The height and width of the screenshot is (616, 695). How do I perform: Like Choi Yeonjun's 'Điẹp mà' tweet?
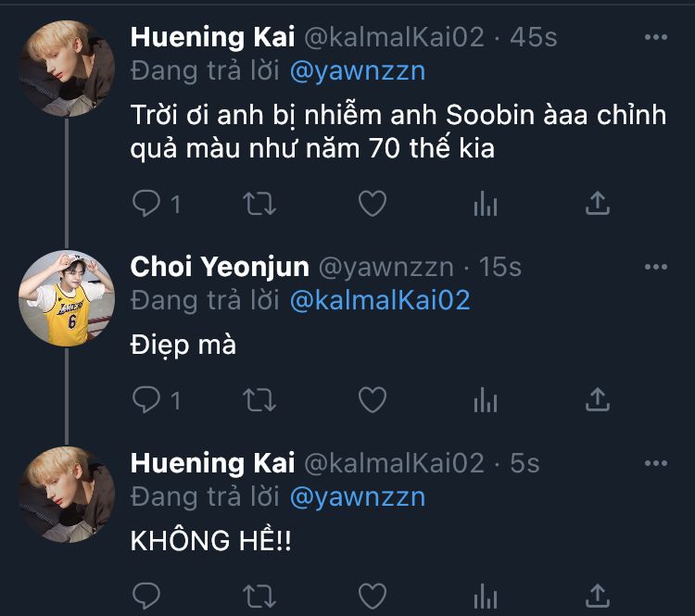pos(372,399)
